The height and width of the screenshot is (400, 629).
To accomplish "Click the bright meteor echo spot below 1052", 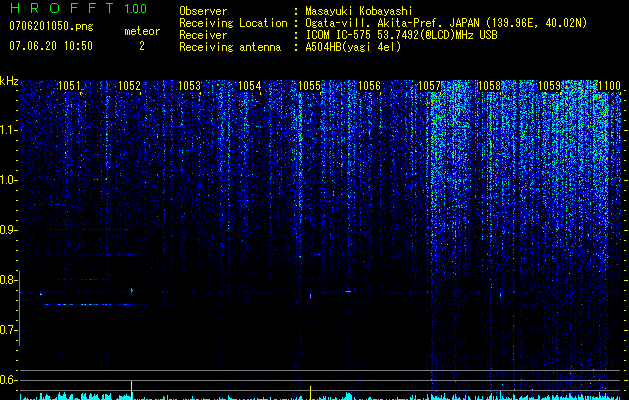I will pyautogui.click(x=132, y=290).
